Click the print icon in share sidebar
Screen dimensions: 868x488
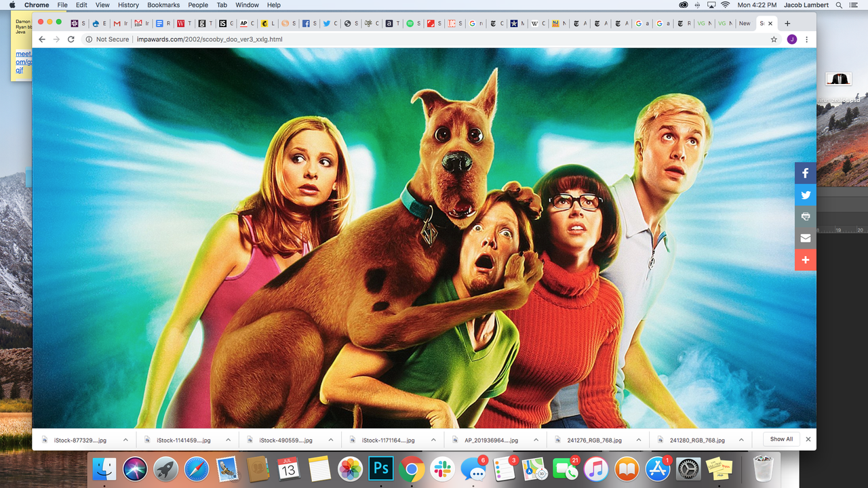pos(806,217)
